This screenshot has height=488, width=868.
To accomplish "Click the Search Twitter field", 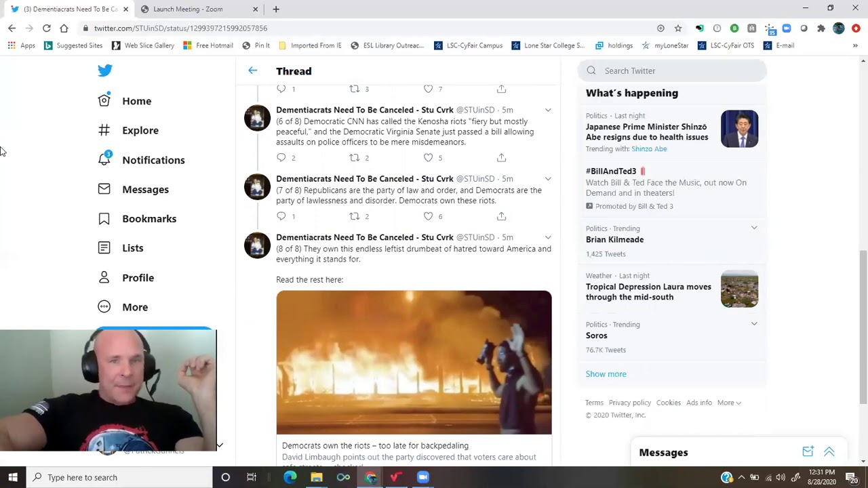I will 672,70.
